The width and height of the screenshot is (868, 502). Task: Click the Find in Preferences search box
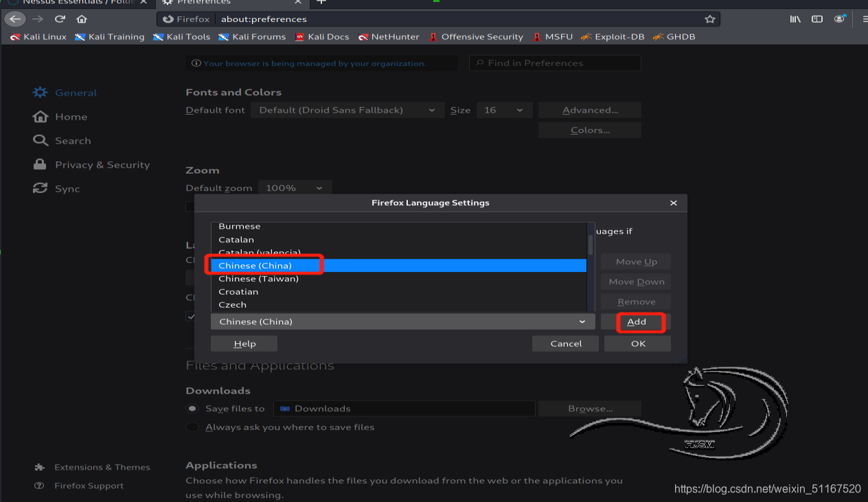555,63
